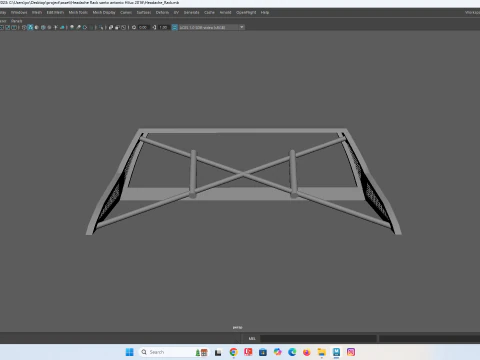
Task: Toggle viewport Shadows icon
Action: 62,27
